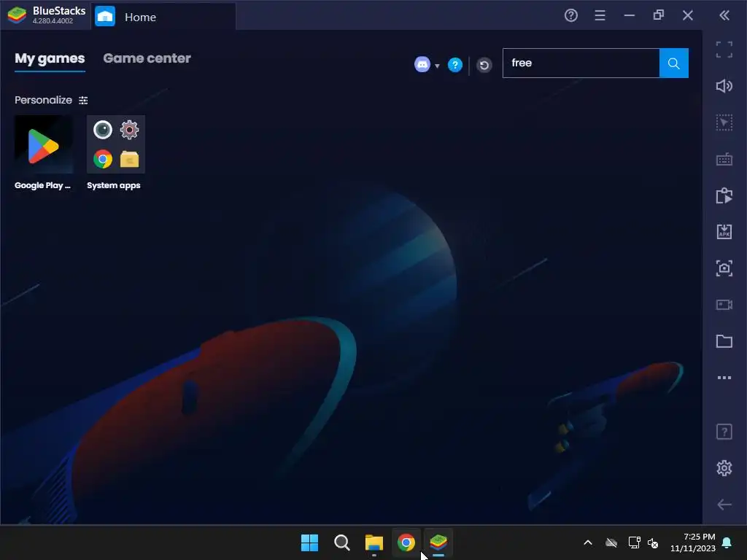This screenshot has height=560, width=747.
Task: Click the screen record video icon
Action: tap(724, 305)
